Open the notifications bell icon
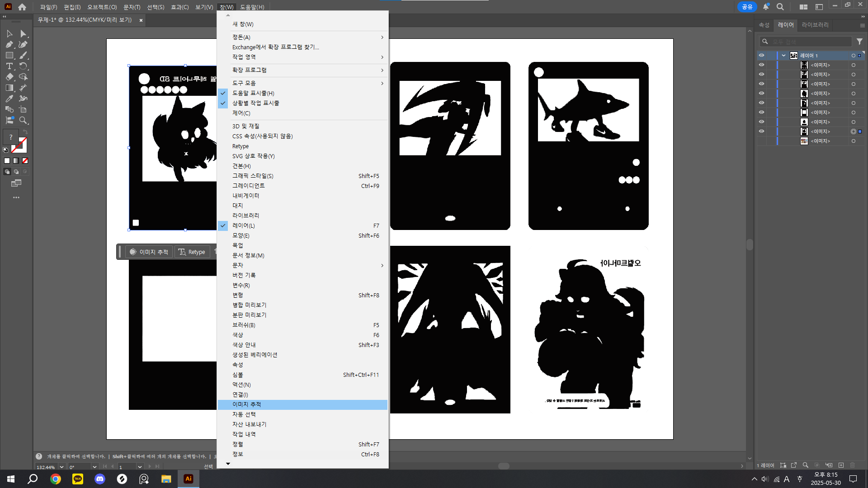Viewport: 868px width, 488px height. 766,7
